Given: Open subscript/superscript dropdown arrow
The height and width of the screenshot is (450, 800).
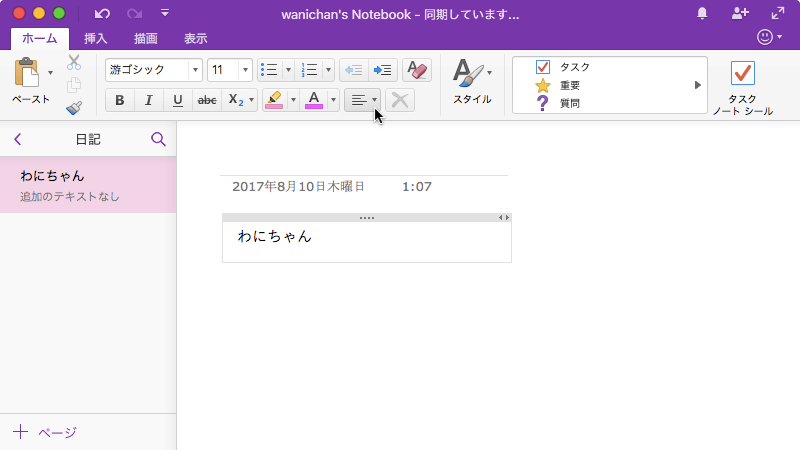Looking at the screenshot, I should pyautogui.click(x=251, y=100).
